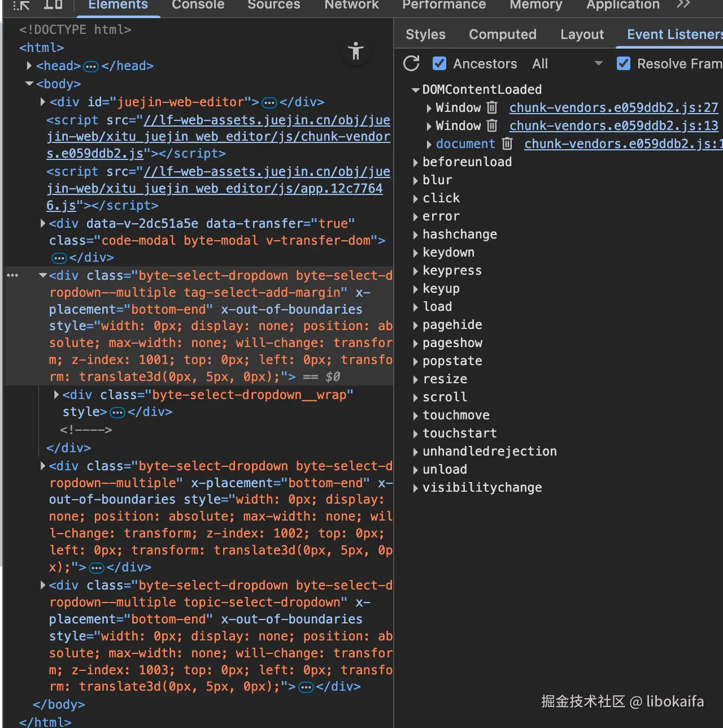Switch to the Performance tab
The width and height of the screenshot is (723, 728).
tap(444, 5)
